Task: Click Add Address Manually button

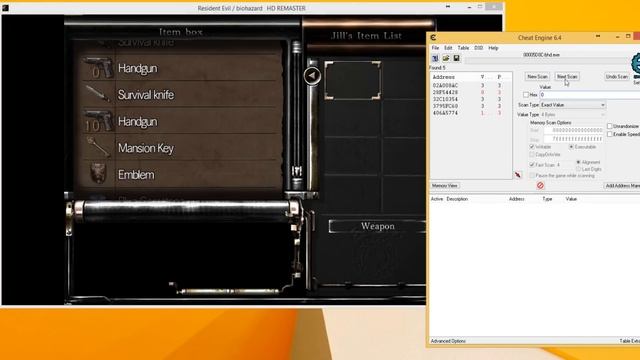Action: [x=622, y=186]
